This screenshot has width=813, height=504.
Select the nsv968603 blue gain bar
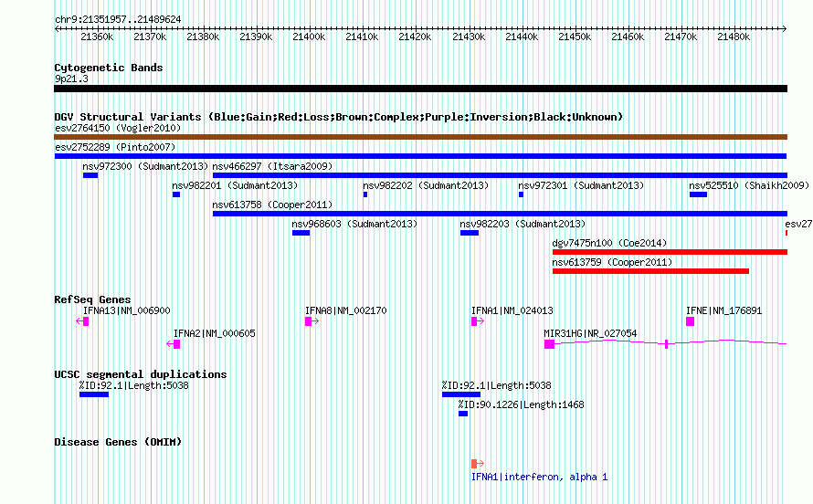click(301, 233)
